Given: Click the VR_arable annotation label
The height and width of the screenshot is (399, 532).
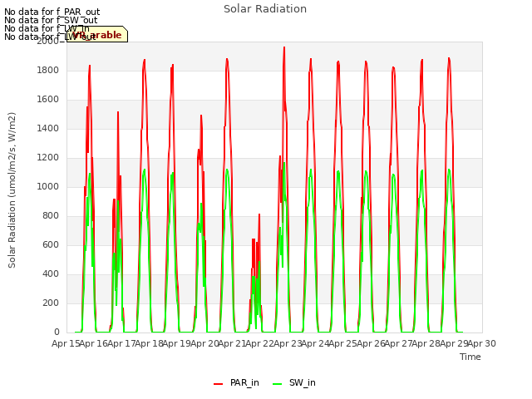Looking at the screenshot, I should click(97, 34).
